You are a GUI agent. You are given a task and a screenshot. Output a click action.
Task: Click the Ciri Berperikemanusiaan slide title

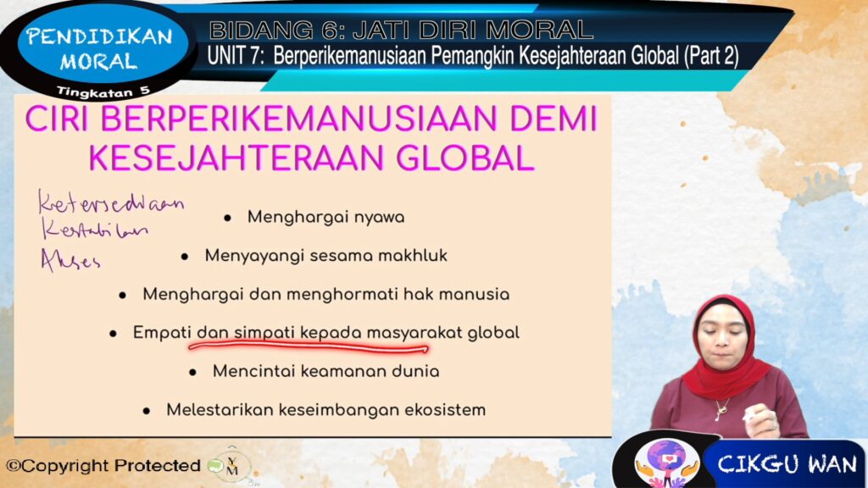pyautogui.click(x=311, y=138)
